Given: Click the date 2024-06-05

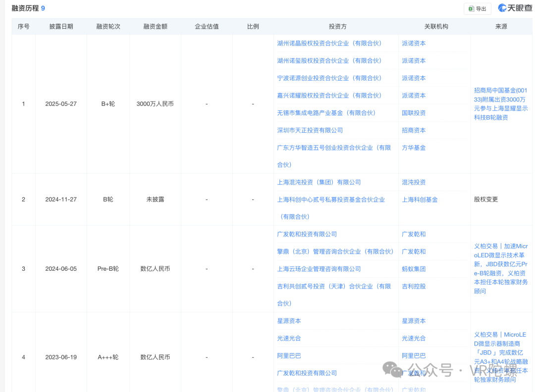Looking at the screenshot, I should [61, 269].
